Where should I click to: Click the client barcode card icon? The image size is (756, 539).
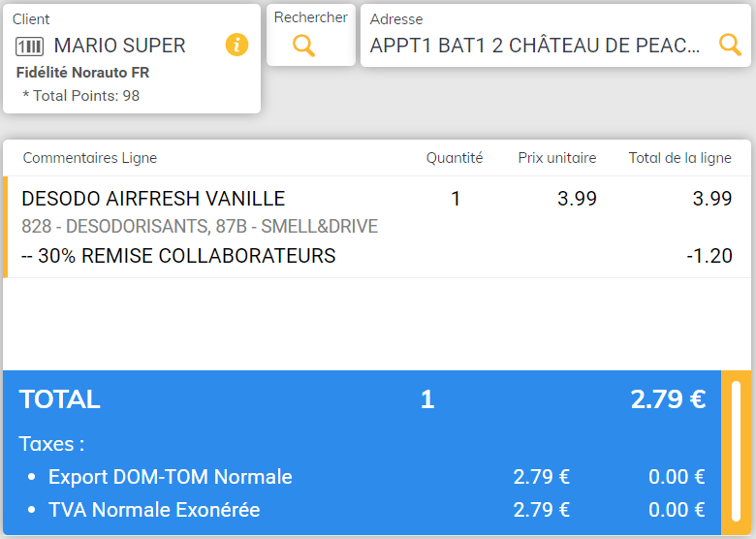click(30, 46)
